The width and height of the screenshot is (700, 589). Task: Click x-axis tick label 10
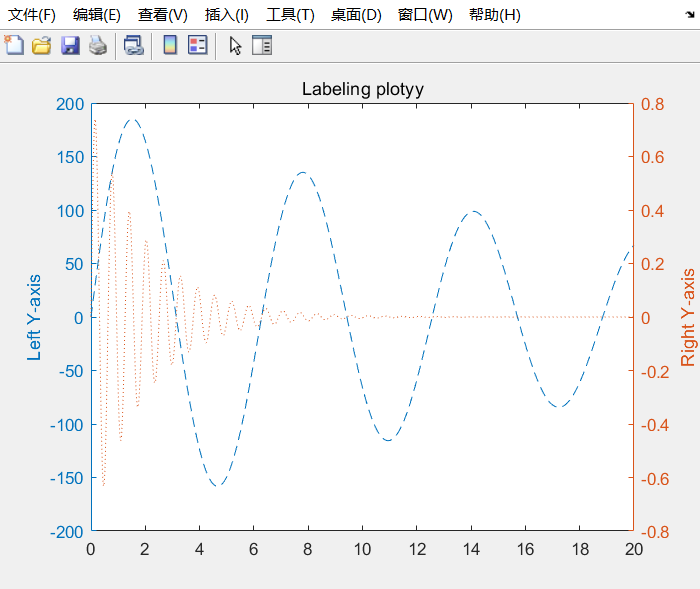tap(362, 549)
